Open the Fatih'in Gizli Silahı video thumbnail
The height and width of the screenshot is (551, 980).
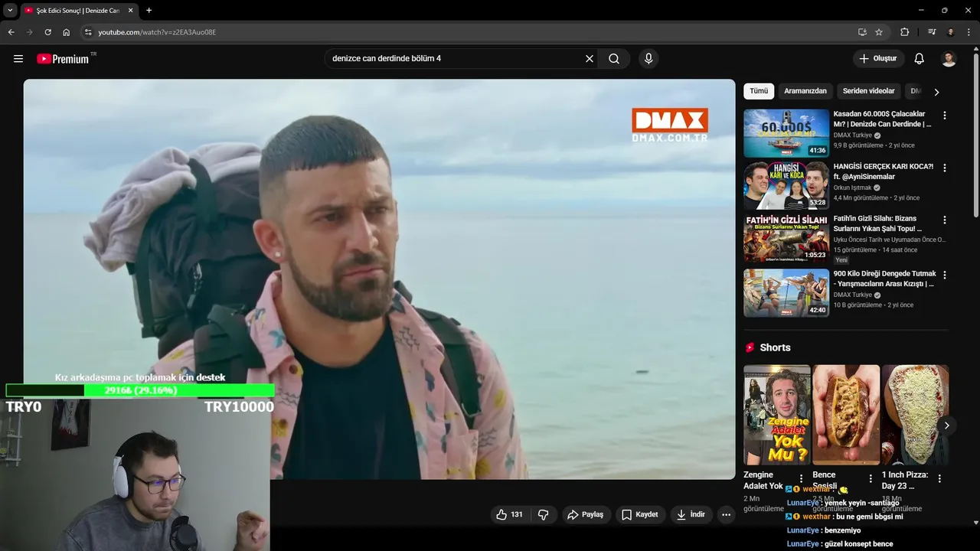(786, 239)
